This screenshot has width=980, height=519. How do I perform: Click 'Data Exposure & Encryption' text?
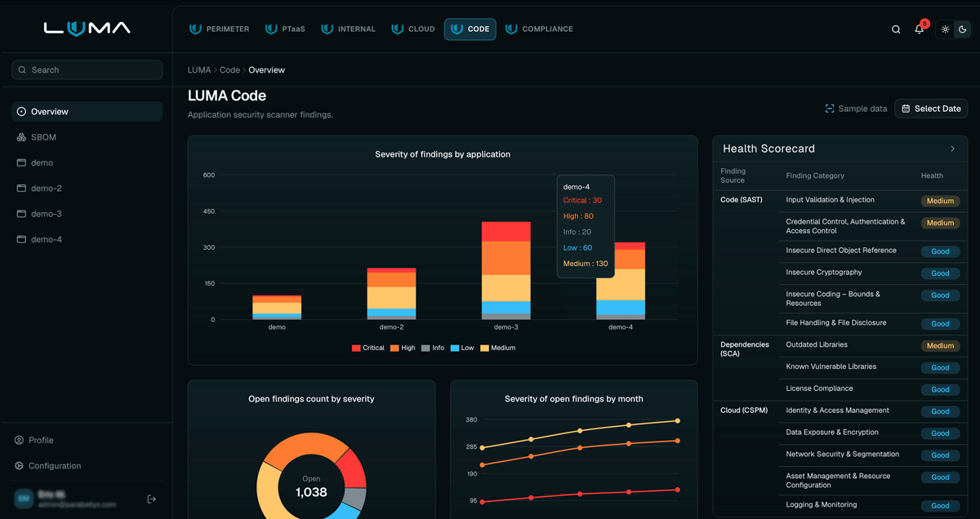(x=832, y=432)
